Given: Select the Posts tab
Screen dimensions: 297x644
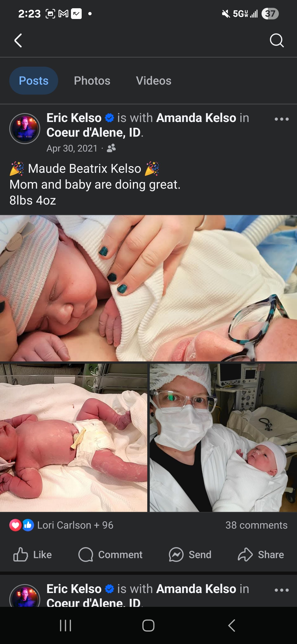Looking at the screenshot, I should (34, 80).
